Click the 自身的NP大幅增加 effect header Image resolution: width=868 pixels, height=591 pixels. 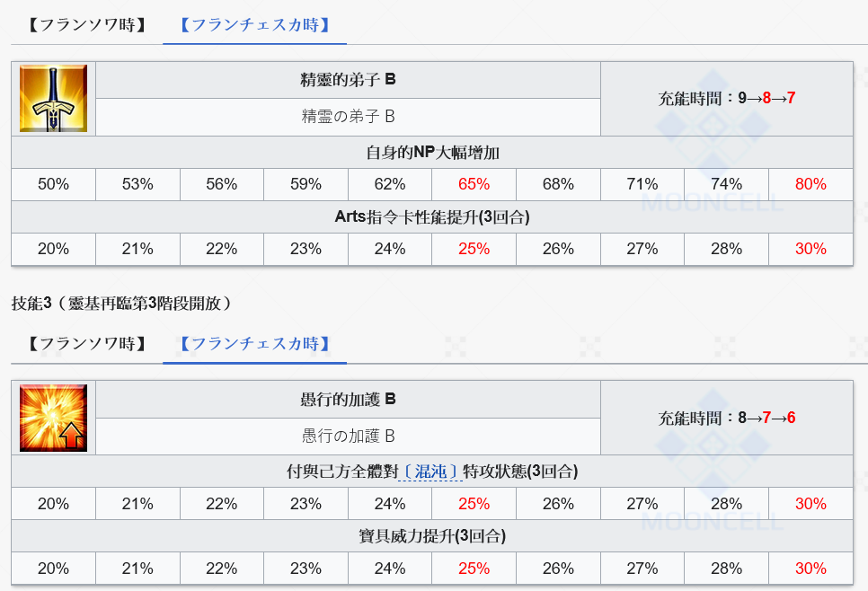pyautogui.click(x=432, y=153)
